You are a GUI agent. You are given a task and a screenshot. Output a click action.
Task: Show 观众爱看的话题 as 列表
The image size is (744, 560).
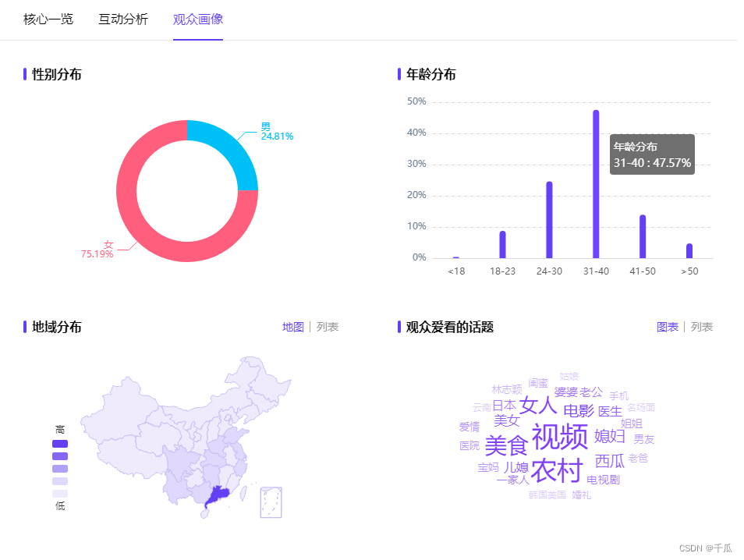coord(702,327)
